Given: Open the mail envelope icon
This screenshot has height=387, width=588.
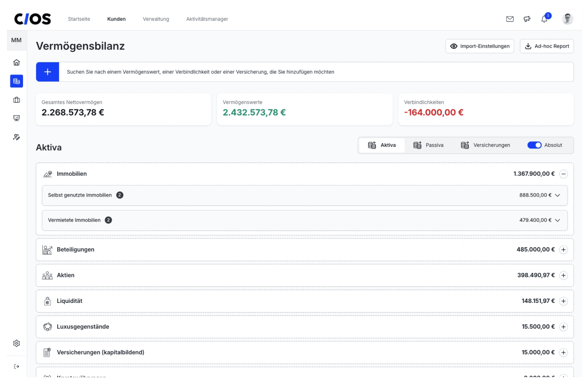Looking at the screenshot, I should click(510, 19).
